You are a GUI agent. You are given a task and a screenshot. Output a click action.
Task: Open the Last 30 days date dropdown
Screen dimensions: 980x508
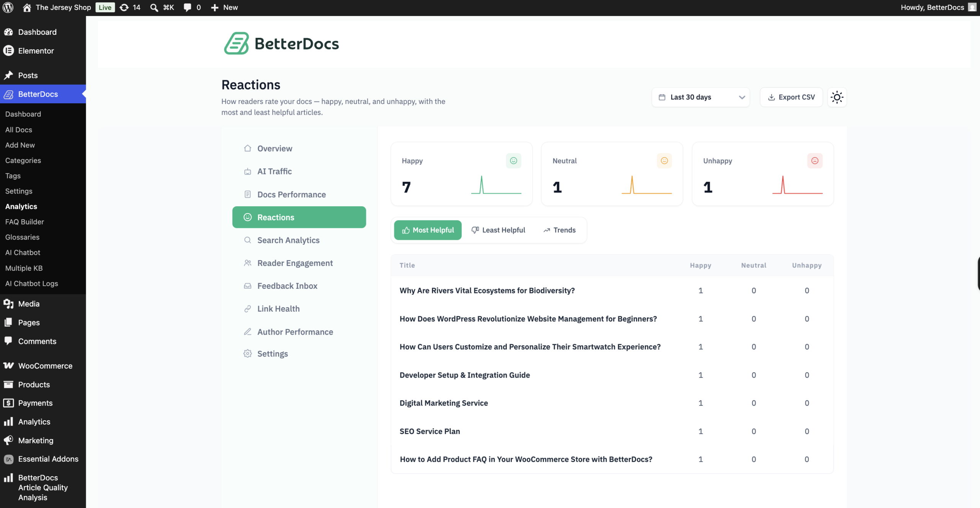(x=701, y=97)
